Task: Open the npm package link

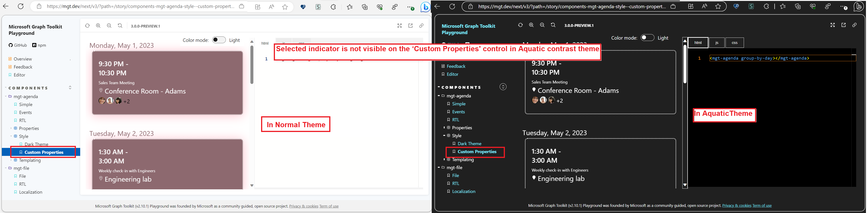Action: pos(40,45)
